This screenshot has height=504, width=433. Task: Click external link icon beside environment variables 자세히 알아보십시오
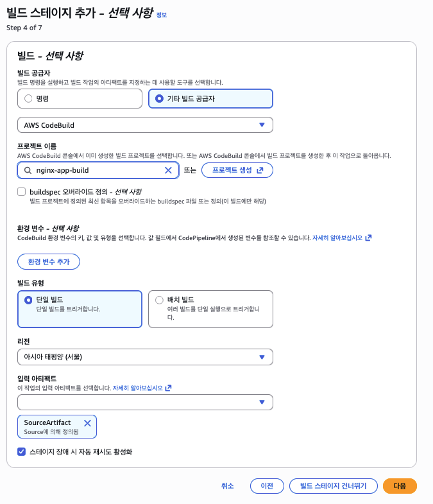(368, 238)
